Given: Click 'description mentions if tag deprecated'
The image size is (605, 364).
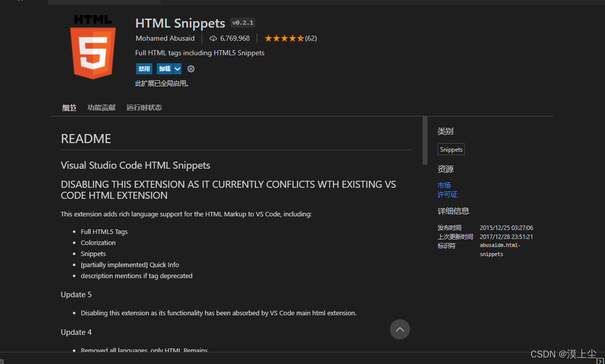Looking at the screenshot, I should pyautogui.click(x=137, y=276).
